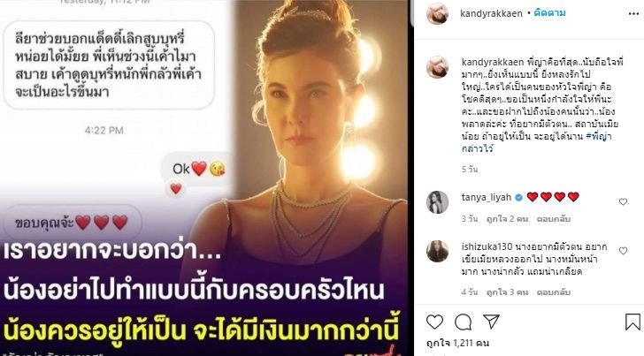This screenshot has width=644, height=356.
Task: Share post using the paper plane icon
Action: (x=491, y=322)
